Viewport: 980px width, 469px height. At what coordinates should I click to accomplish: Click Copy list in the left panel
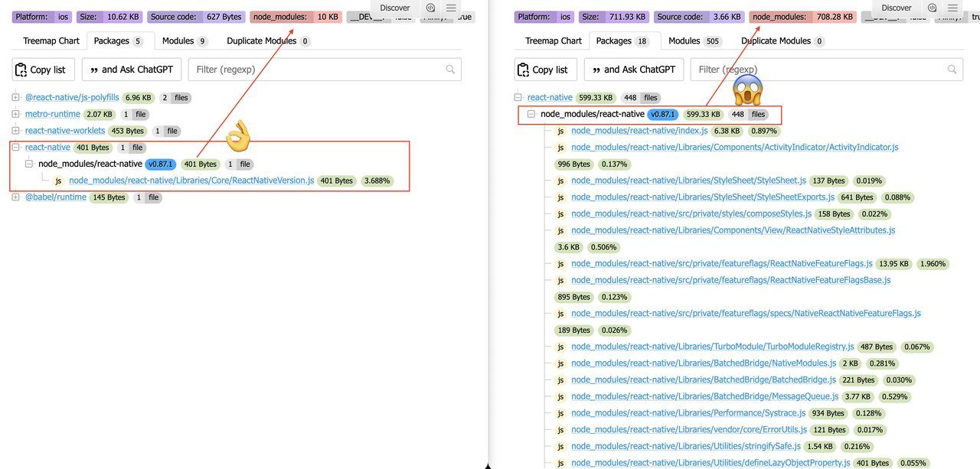pyautogui.click(x=44, y=70)
